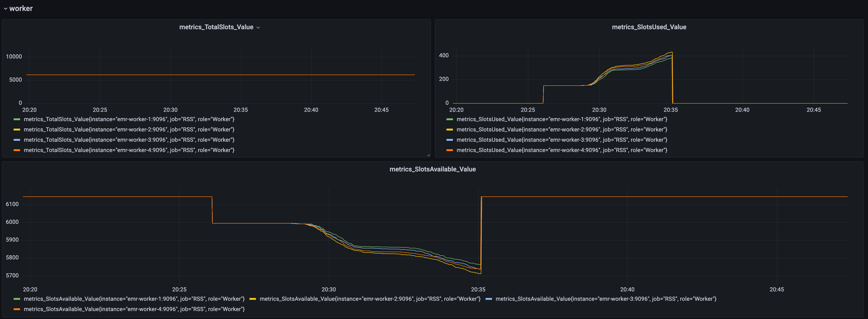Viewport: 868px width, 319px height.
Task: Toggle SlotsAvailable emr-worker-2 legend series
Action: [x=370, y=299]
